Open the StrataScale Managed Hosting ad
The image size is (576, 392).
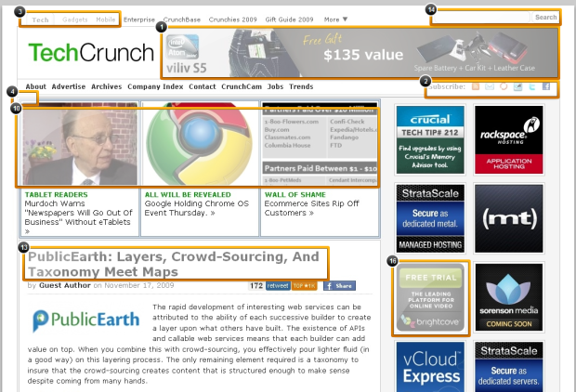(430, 218)
